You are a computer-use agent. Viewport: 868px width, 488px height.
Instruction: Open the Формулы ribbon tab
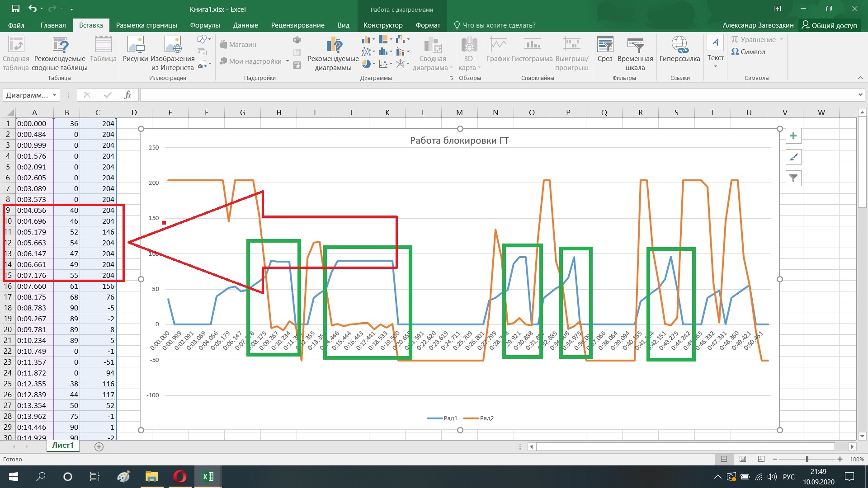205,25
